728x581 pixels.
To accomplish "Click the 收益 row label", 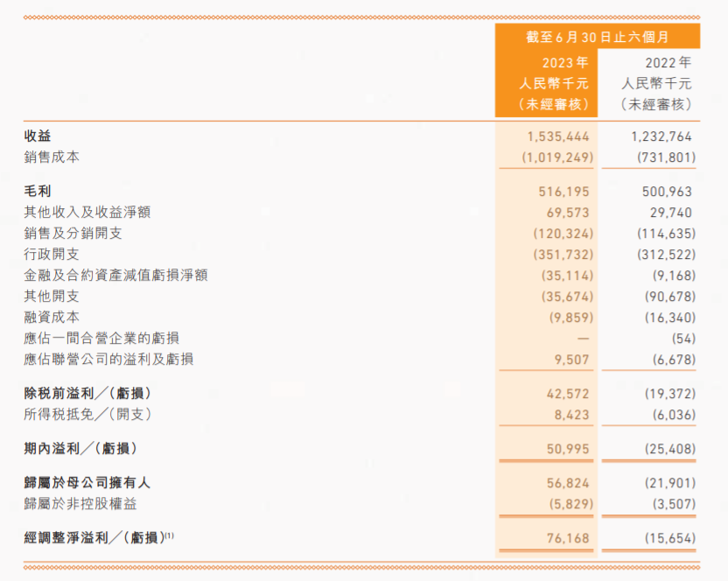I will [x=38, y=136].
